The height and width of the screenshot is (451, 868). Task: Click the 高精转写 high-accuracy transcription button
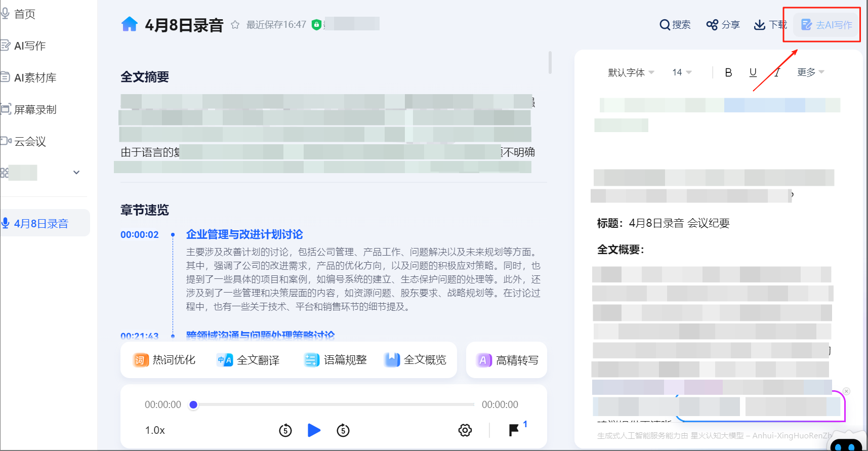point(507,360)
